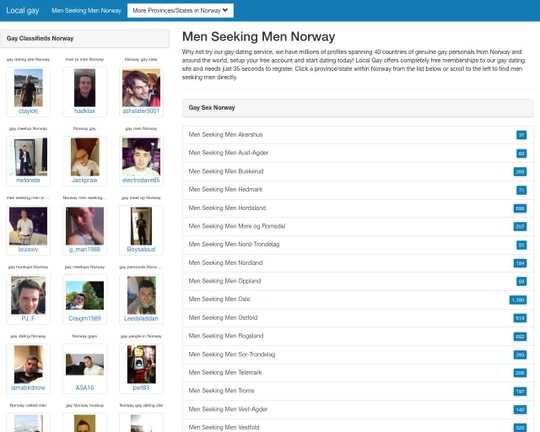This screenshot has height=432, width=540.
Task: Open ctaylorj profile photo
Action: [x=28, y=88]
